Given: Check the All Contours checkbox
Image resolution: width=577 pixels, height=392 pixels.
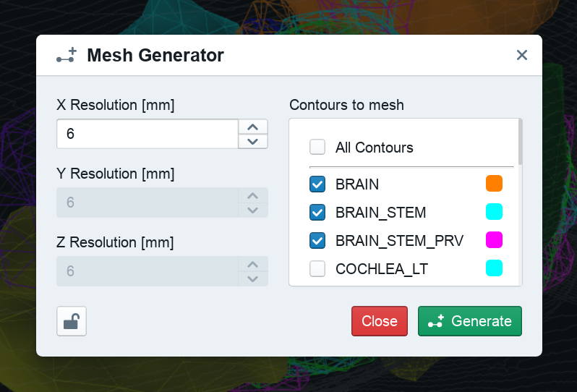Looking at the screenshot, I should (317, 147).
